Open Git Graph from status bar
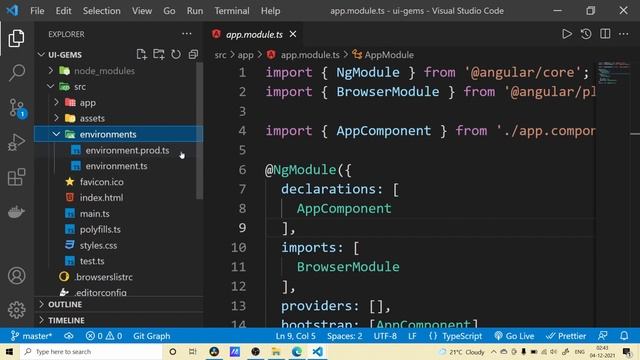The width and height of the screenshot is (640, 360). [151, 336]
